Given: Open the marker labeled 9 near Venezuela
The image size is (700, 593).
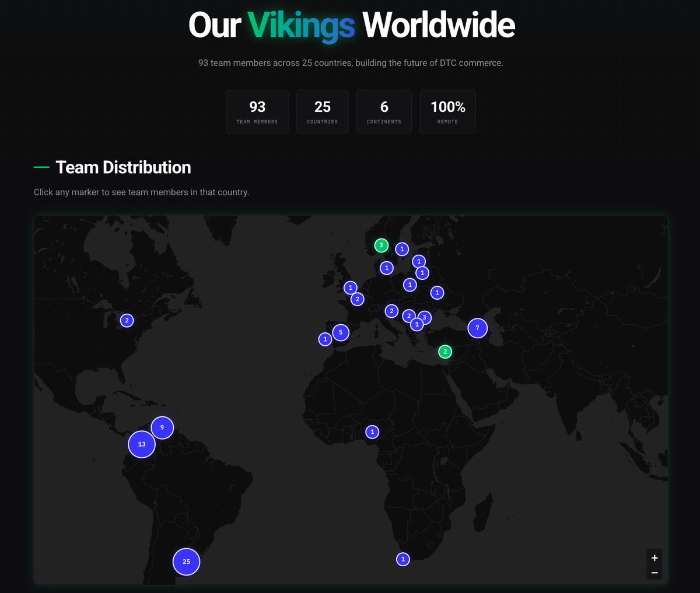Looking at the screenshot, I should pos(162,427).
